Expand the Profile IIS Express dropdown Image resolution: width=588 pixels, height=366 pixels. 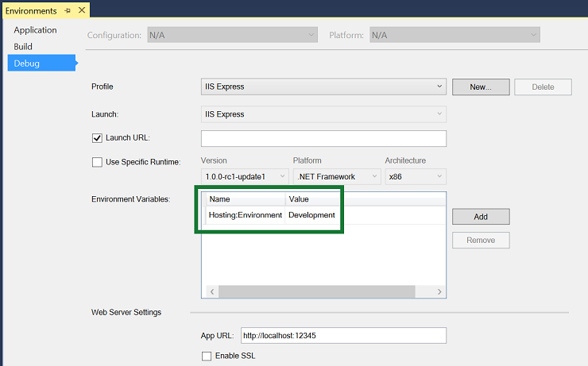[x=323, y=87]
